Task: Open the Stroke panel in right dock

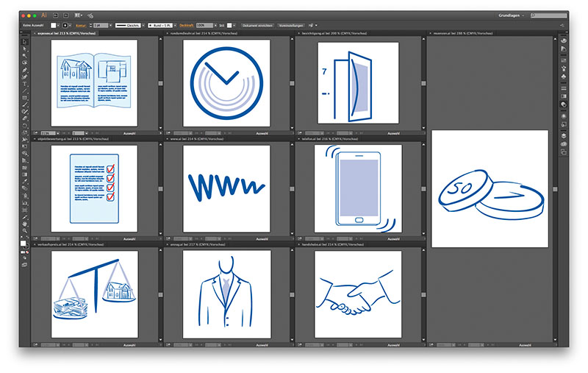Action: (563, 87)
